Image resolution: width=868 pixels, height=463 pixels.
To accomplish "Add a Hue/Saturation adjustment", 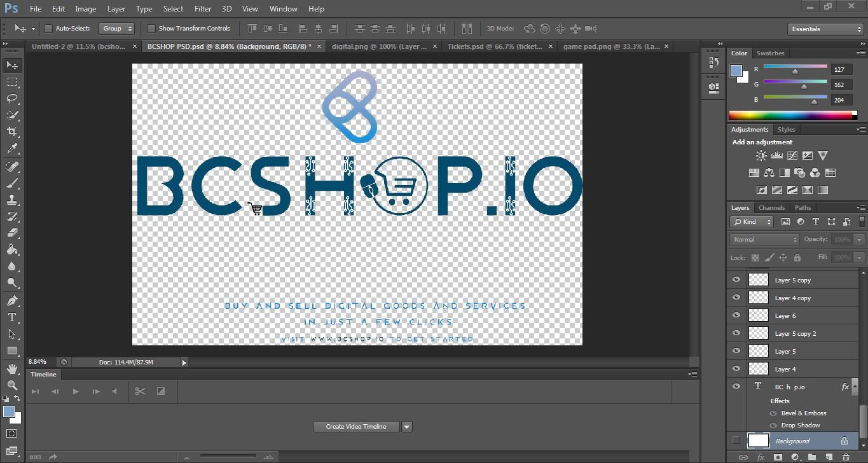I will [754, 172].
